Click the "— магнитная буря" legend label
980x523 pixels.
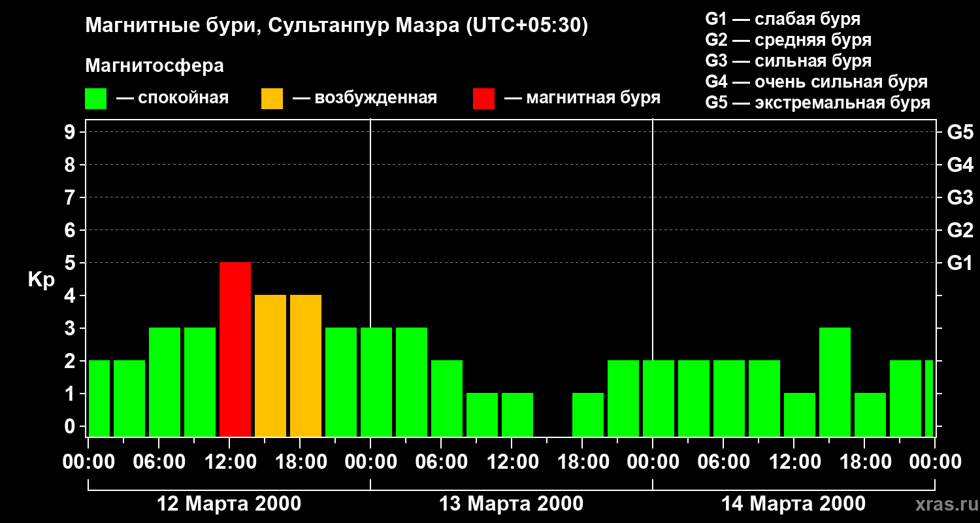582,98
